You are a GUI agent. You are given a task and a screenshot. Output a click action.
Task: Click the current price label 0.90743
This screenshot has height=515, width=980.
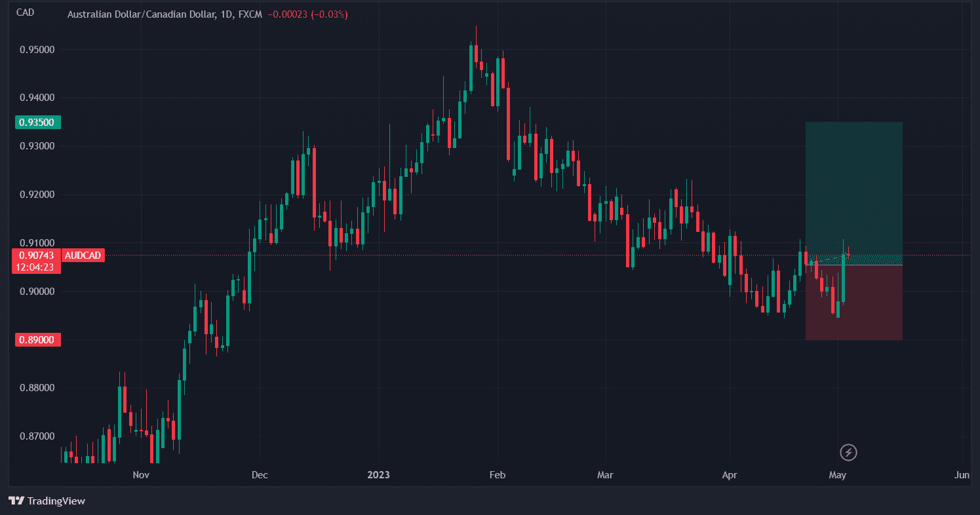coord(37,256)
